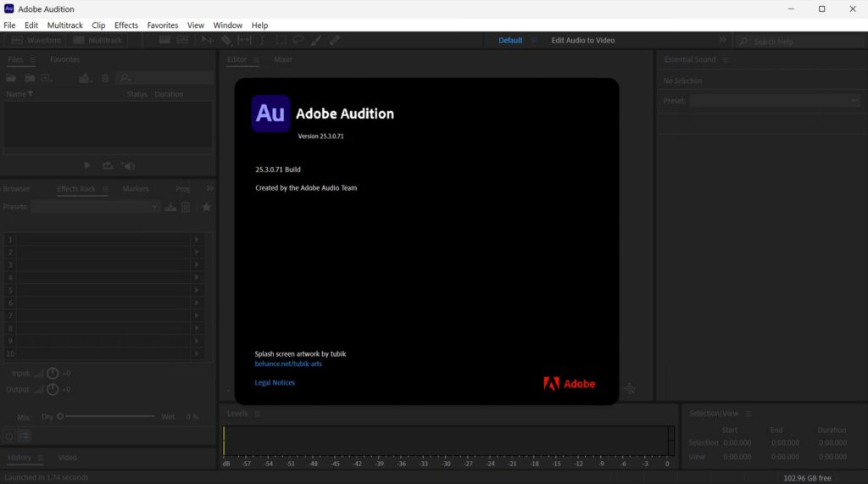868x484 pixels.
Task: Open the File menu
Action: (9, 25)
